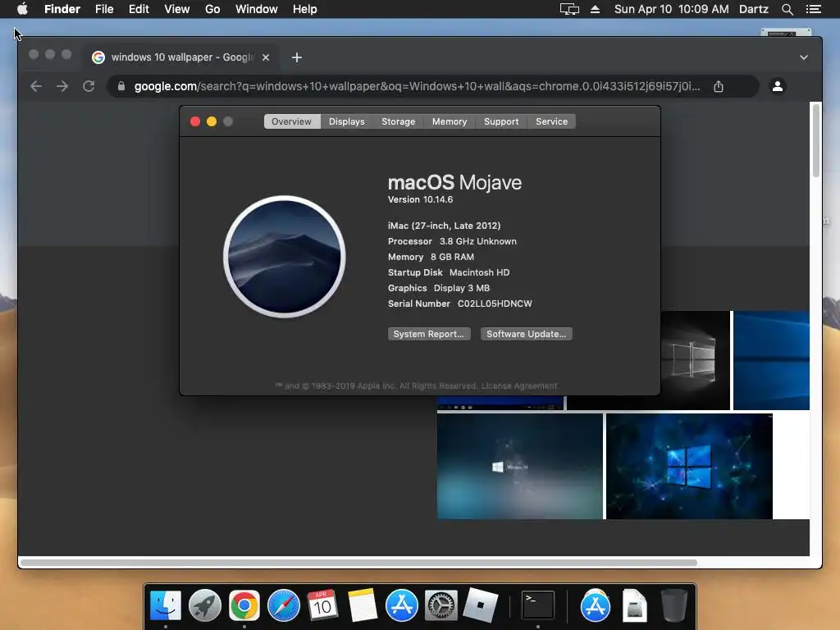
Task: Click the google.com URL address field
Action: tap(417, 86)
